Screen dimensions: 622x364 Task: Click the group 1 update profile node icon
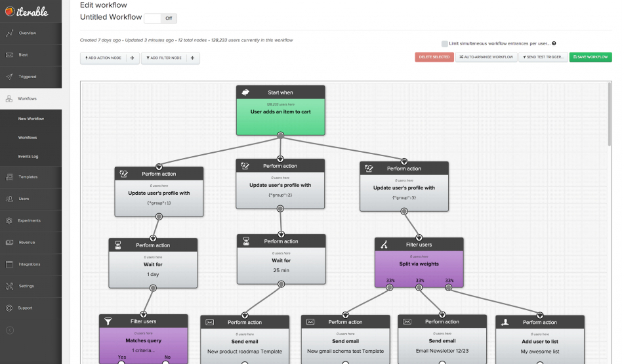[124, 174]
